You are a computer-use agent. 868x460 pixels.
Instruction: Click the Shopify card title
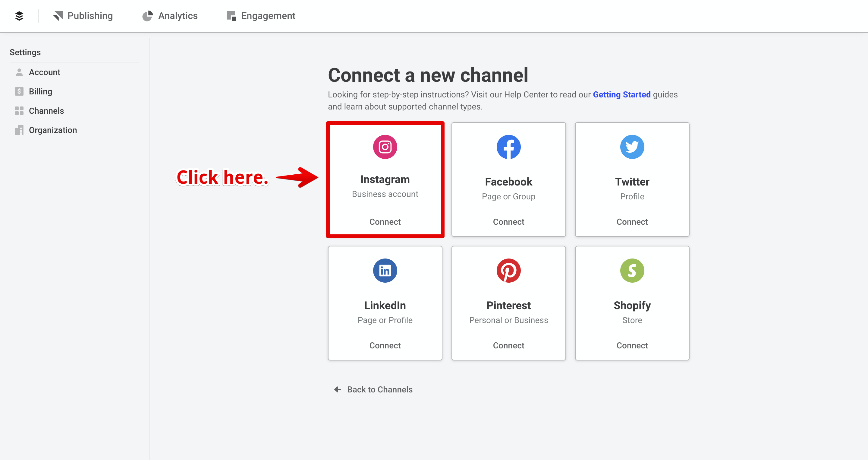(x=632, y=306)
